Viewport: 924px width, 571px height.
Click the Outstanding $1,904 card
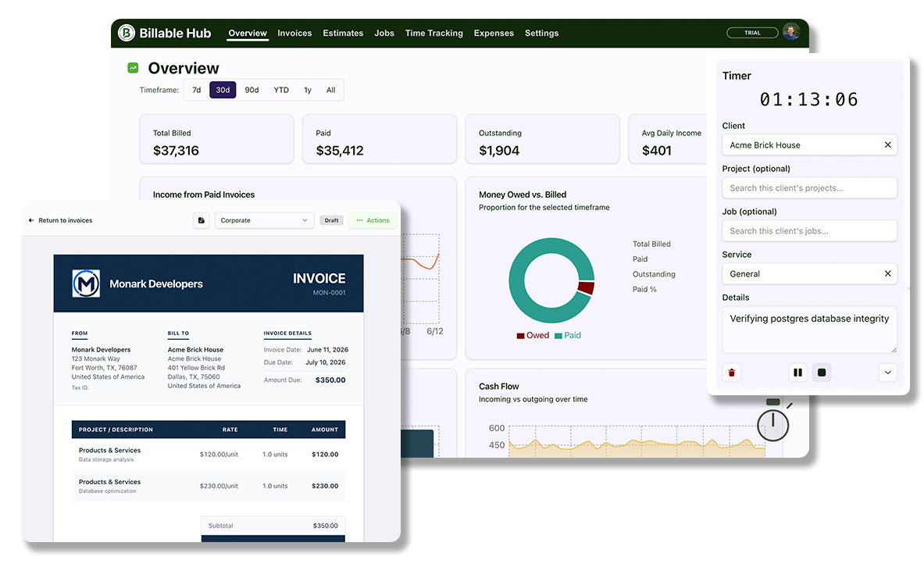542,139
